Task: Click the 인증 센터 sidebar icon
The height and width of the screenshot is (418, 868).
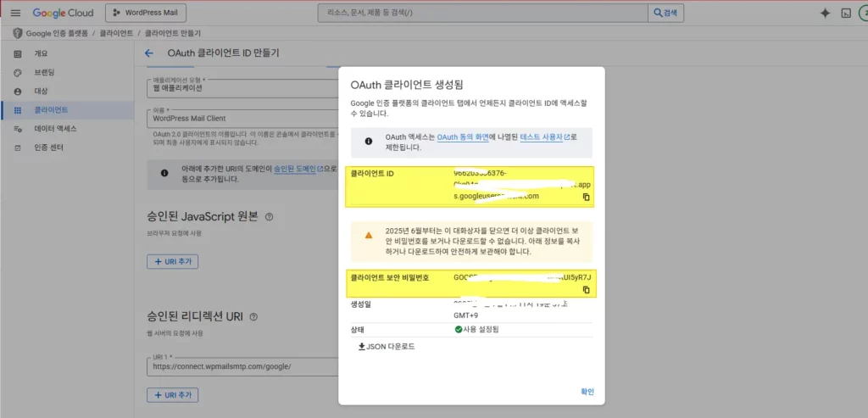Action: (18, 148)
